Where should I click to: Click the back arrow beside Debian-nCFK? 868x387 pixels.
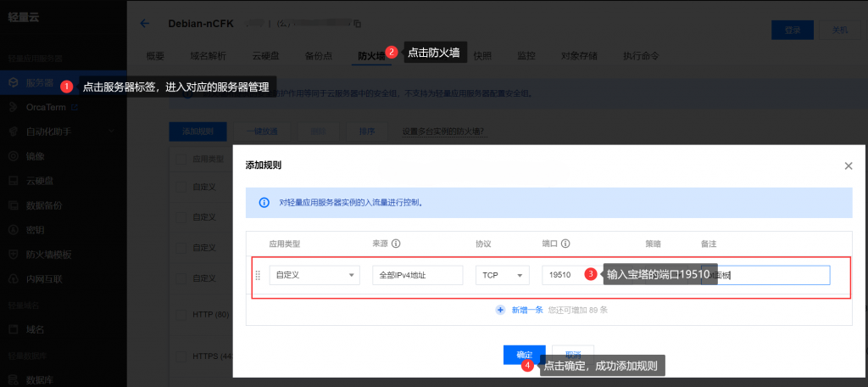(144, 24)
